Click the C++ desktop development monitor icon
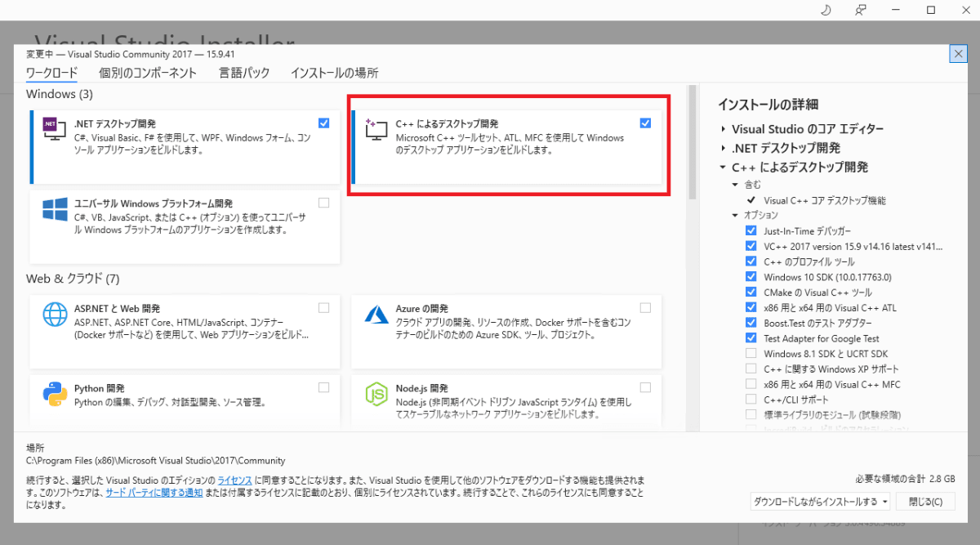The image size is (980, 545). tap(376, 129)
